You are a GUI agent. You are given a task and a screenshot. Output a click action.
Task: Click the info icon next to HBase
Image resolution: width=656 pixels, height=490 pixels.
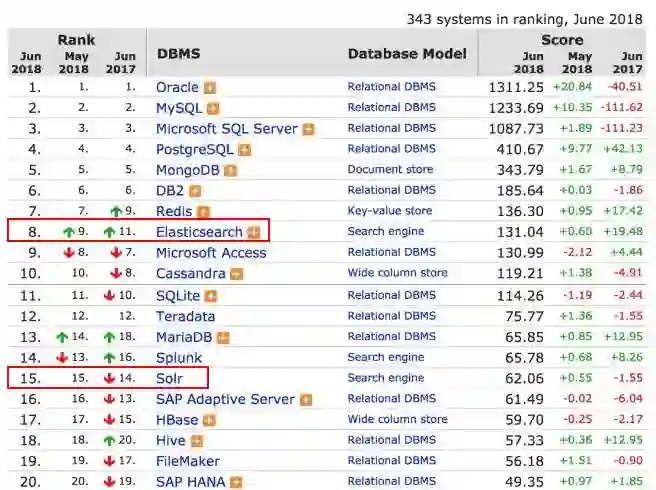coord(209,421)
